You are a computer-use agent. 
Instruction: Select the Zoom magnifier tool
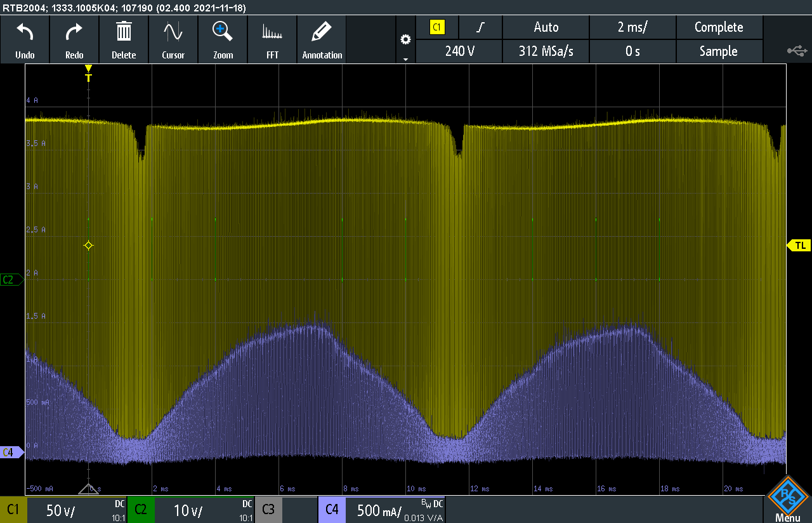click(x=223, y=39)
